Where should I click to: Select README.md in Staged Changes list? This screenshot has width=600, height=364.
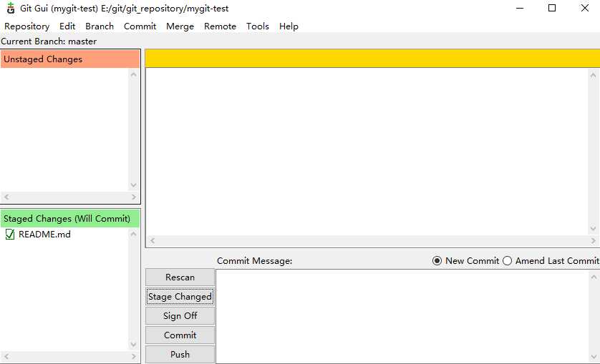pos(44,235)
